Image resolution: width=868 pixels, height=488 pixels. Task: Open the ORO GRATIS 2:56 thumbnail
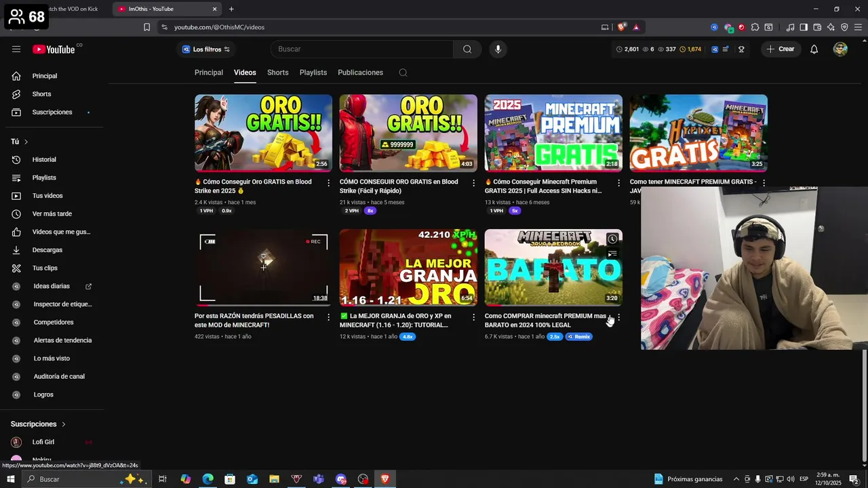(x=263, y=133)
